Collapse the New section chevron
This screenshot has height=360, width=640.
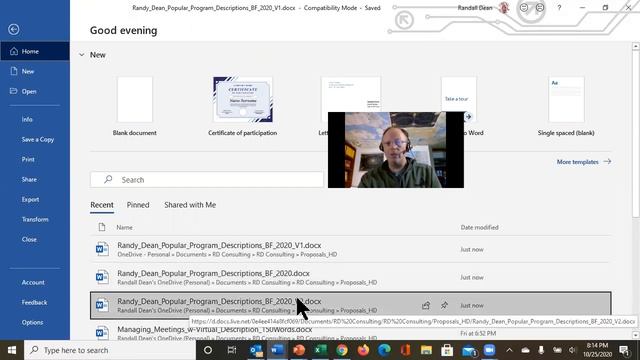pyautogui.click(x=82, y=55)
